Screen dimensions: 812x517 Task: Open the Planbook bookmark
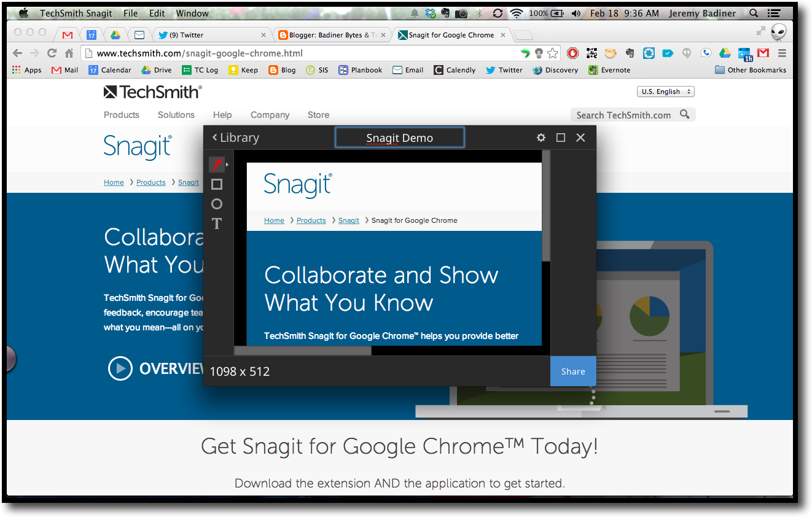tap(361, 70)
